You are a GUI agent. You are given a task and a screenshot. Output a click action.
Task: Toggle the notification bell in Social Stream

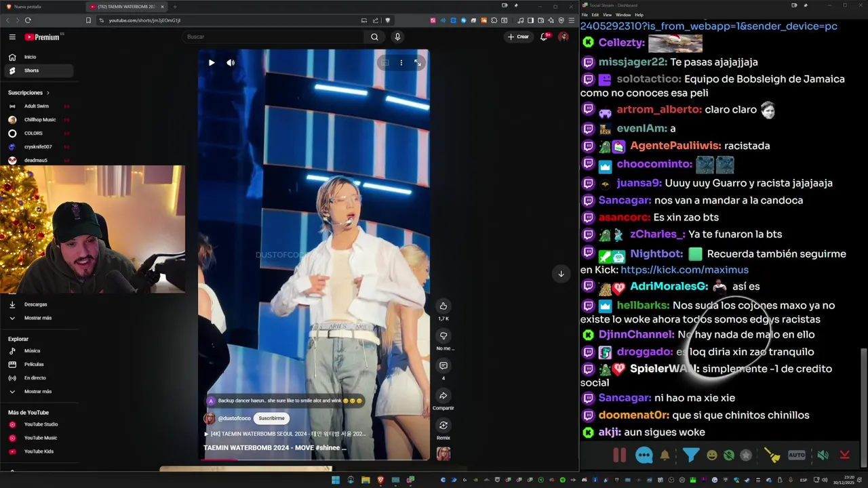click(x=665, y=455)
